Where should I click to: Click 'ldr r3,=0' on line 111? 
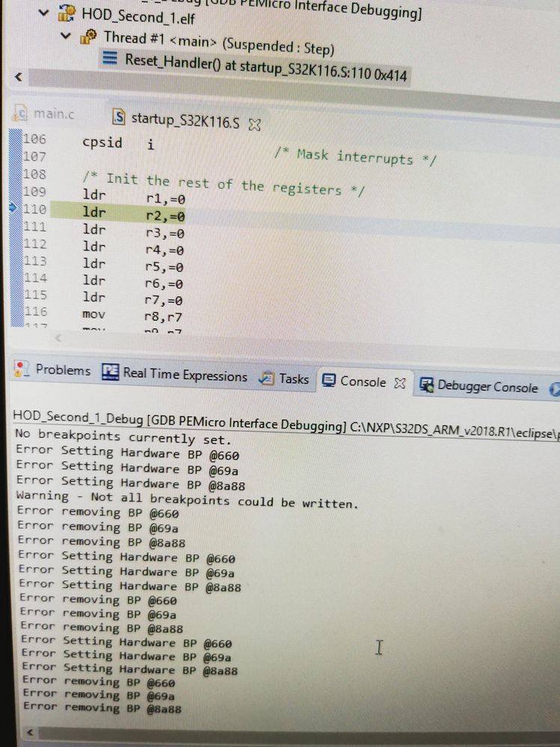point(133,231)
